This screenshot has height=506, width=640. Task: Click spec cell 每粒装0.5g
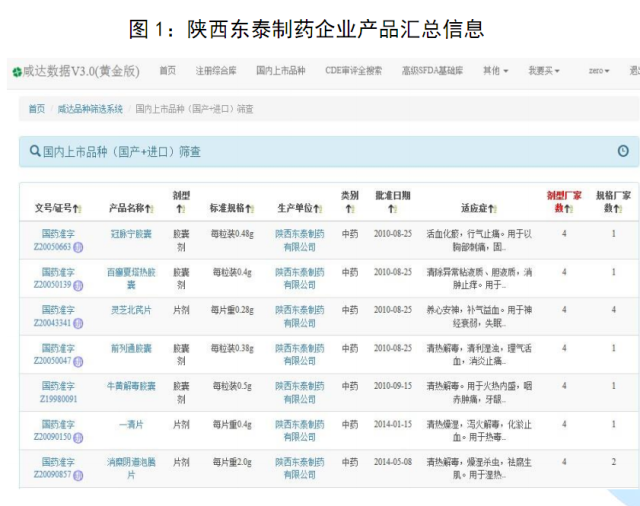click(232, 386)
